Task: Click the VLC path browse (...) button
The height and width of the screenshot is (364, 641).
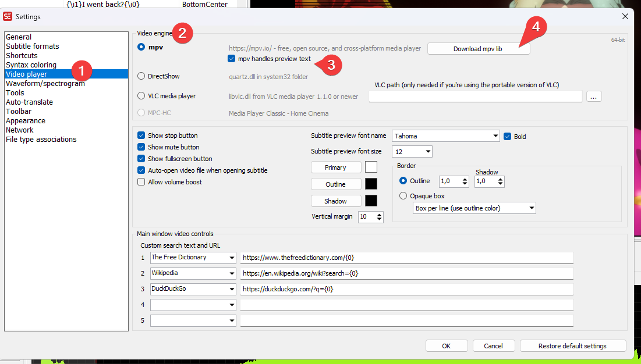Action: pos(594,97)
